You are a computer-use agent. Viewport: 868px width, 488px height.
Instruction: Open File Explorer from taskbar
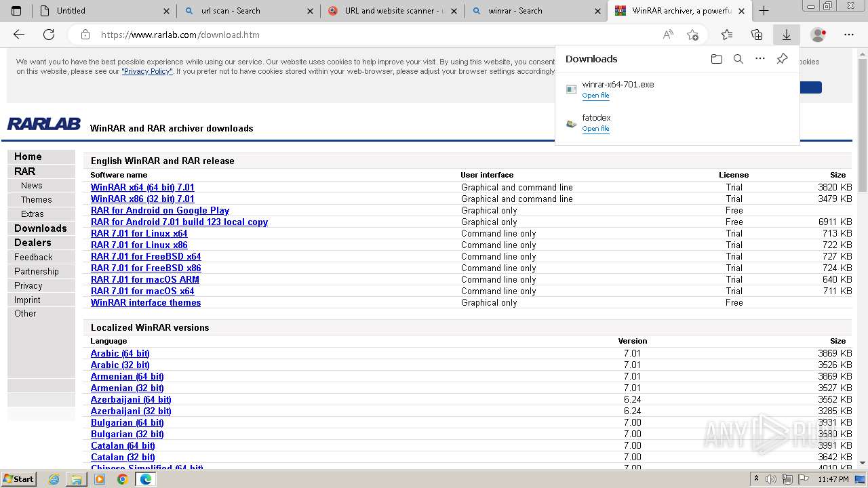point(77,479)
